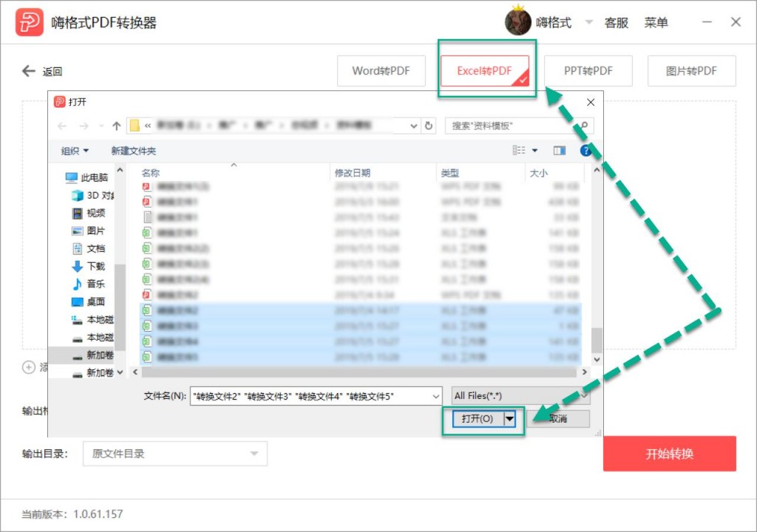This screenshot has height=532, width=757.
Task: Close the 打开 file dialog
Action: [591, 102]
